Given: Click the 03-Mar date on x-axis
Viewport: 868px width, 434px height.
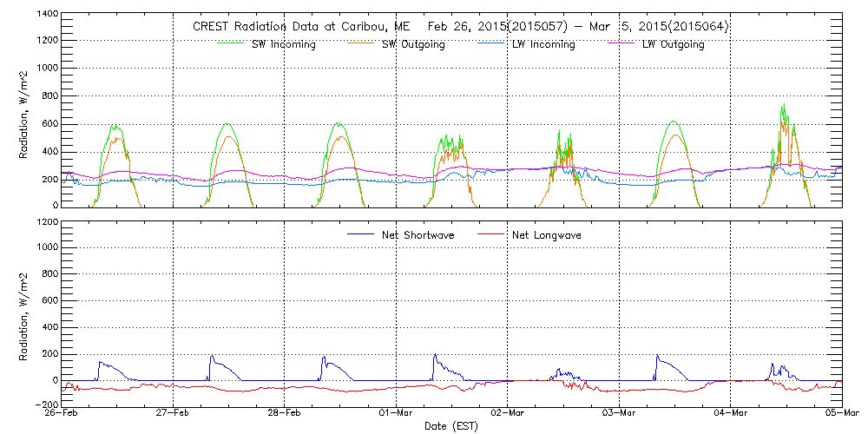Looking at the screenshot, I should (619, 413).
